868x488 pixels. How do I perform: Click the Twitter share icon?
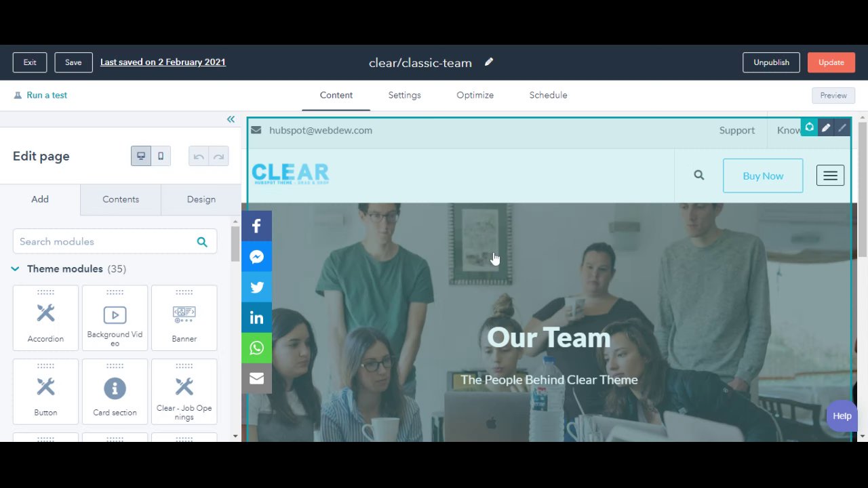[x=256, y=287]
